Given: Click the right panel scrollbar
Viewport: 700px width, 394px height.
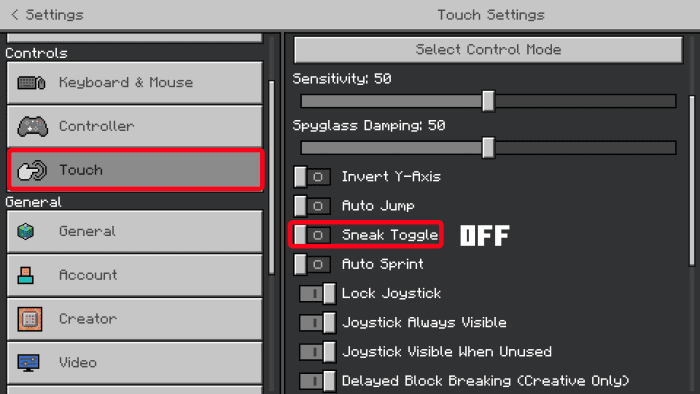Looking at the screenshot, I should (692, 181).
